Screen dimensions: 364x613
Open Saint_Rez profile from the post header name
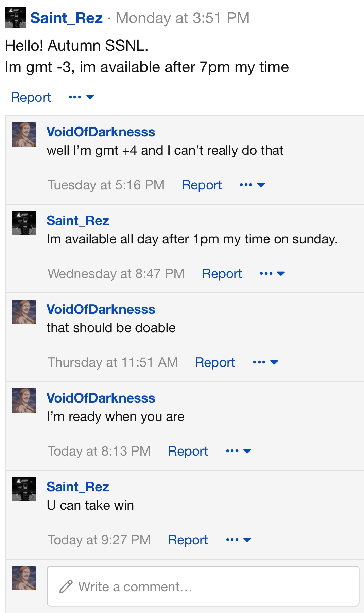66,18
